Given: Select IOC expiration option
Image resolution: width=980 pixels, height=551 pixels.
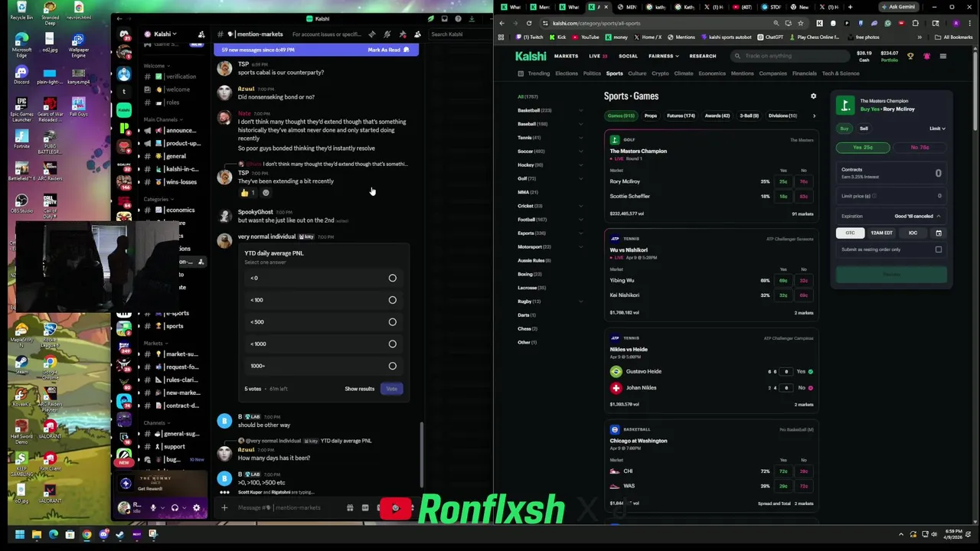Looking at the screenshot, I should pos(913,233).
